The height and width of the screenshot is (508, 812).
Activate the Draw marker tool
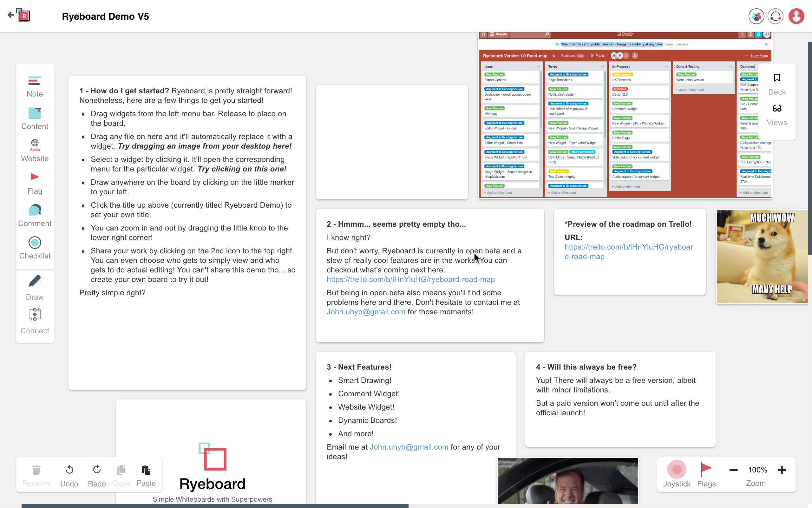point(35,288)
